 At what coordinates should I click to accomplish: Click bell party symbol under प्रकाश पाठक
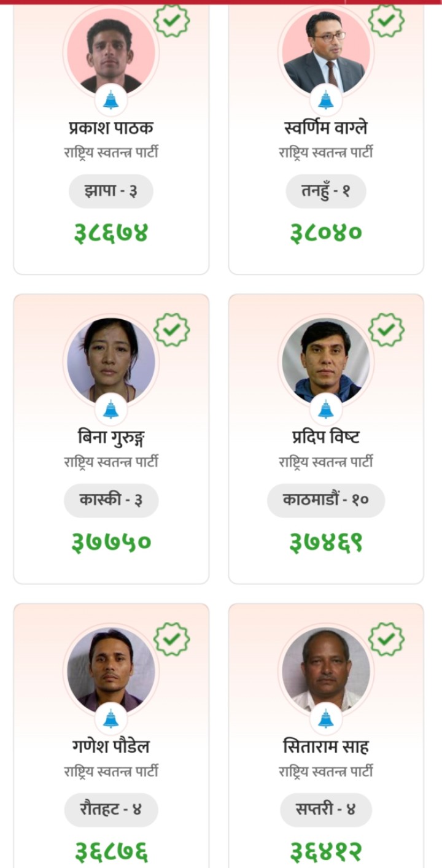(111, 99)
